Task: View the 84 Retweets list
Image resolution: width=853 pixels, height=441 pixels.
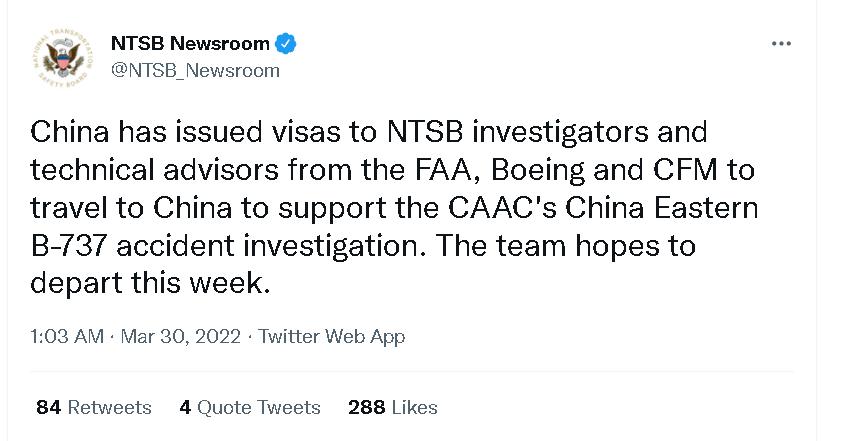Action: pyautogui.click(x=94, y=407)
